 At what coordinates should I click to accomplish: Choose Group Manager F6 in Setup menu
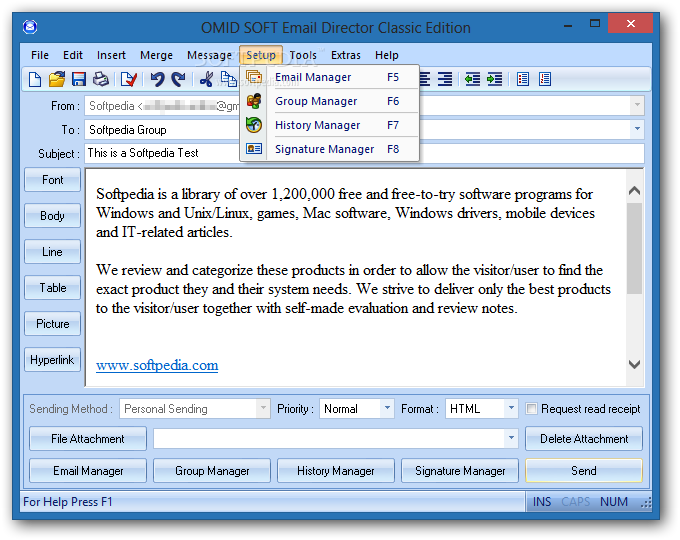(x=330, y=101)
